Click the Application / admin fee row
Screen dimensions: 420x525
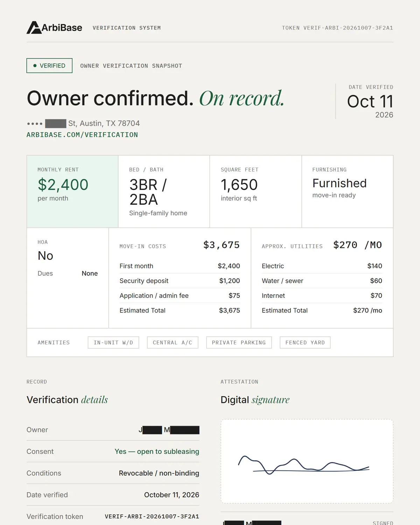(180, 295)
